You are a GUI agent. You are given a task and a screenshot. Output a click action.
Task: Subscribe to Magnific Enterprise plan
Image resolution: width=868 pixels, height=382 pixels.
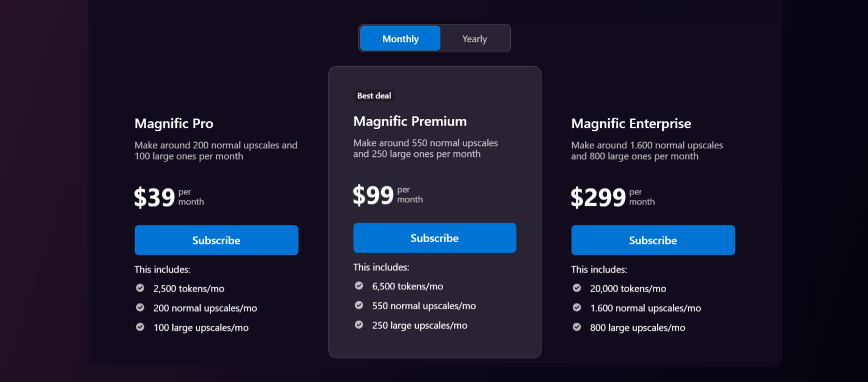[653, 240]
